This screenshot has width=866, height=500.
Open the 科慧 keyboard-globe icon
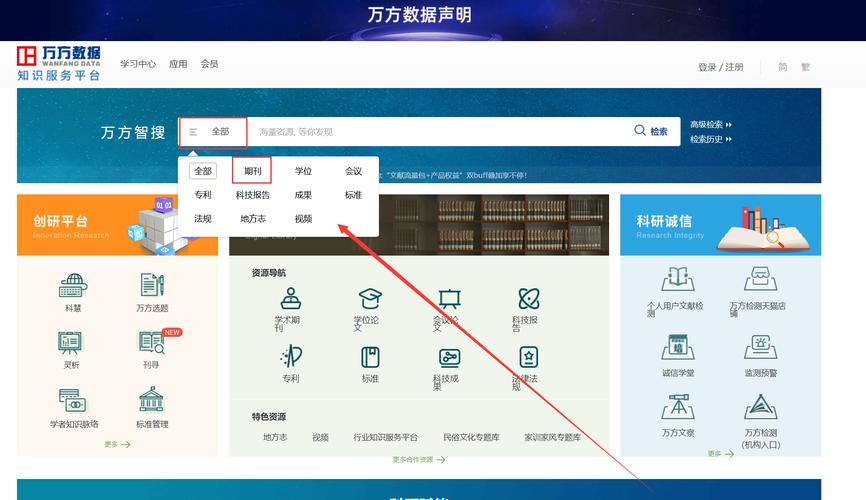point(73,286)
